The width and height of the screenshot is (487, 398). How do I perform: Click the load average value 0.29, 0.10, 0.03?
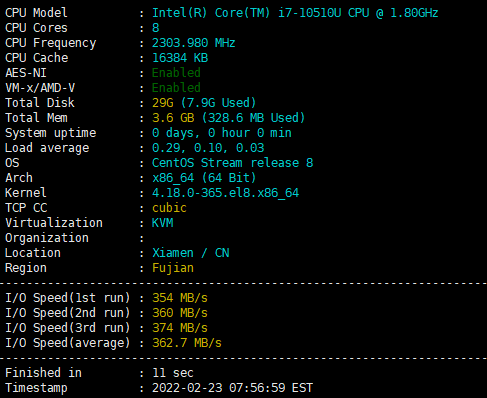(208, 148)
